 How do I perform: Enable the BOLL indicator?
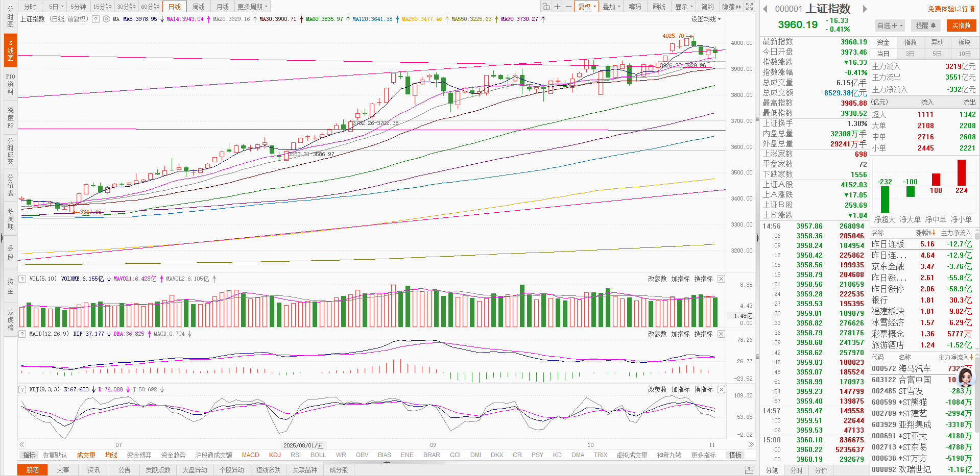tap(318, 455)
